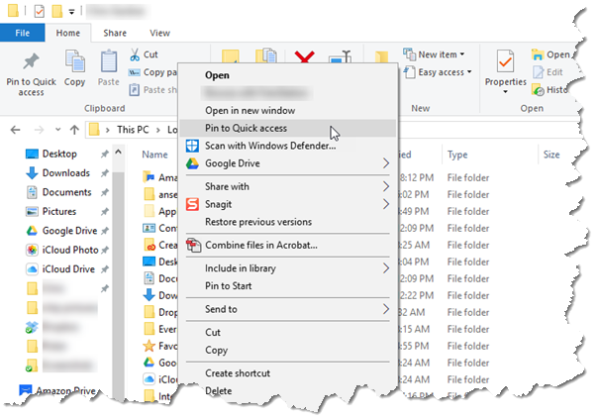Select the Dropbox folder in file list

tap(161, 312)
